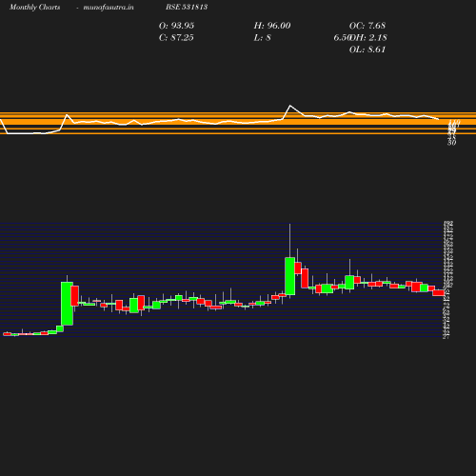Select the open value "O: 93.95"
Image resolution: width=476 pixels, height=476 pixels.
point(176,26)
